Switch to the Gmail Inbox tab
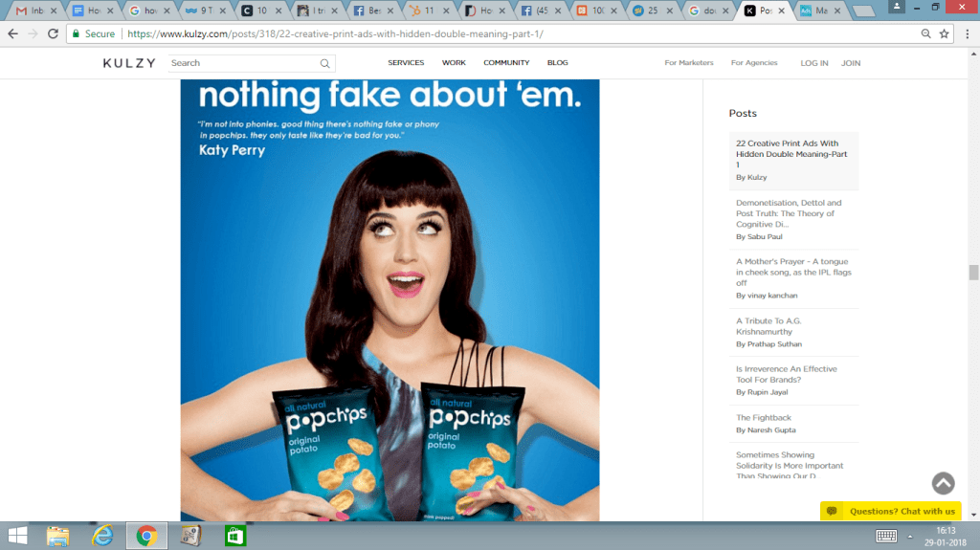The height and width of the screenshot is (550, 980). 32,11
